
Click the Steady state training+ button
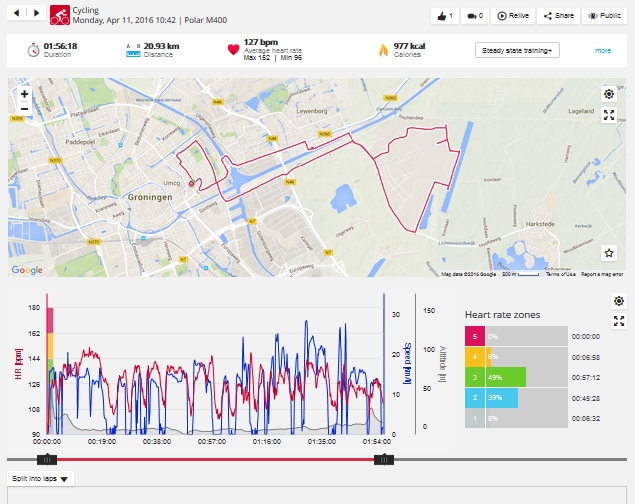pos(517,50)
